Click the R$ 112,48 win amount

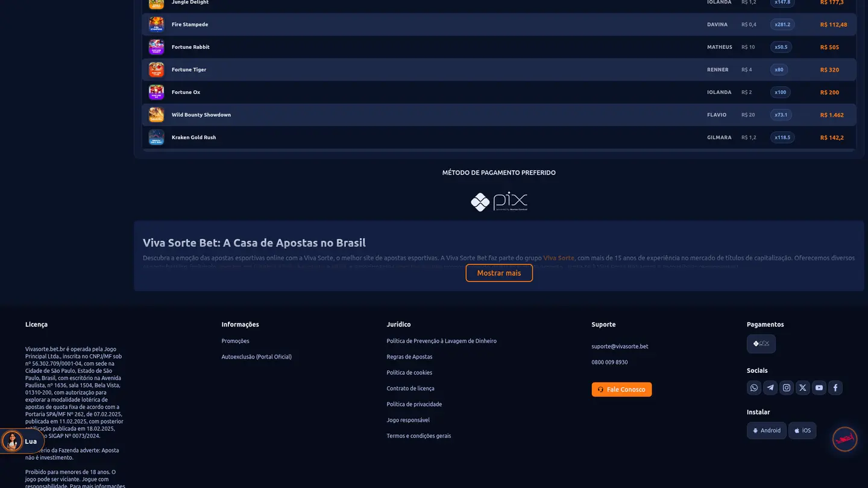(834, 25)
